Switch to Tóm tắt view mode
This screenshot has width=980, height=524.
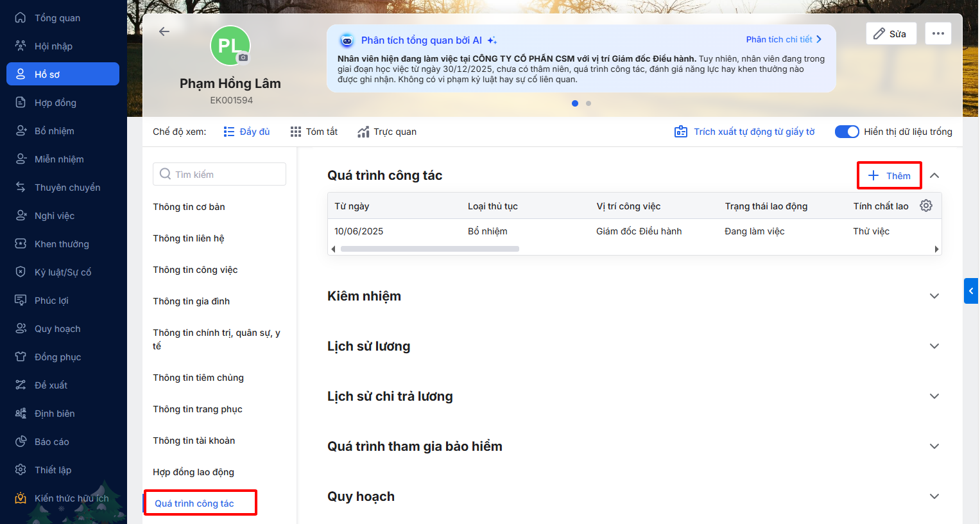[x=314, y=132]
